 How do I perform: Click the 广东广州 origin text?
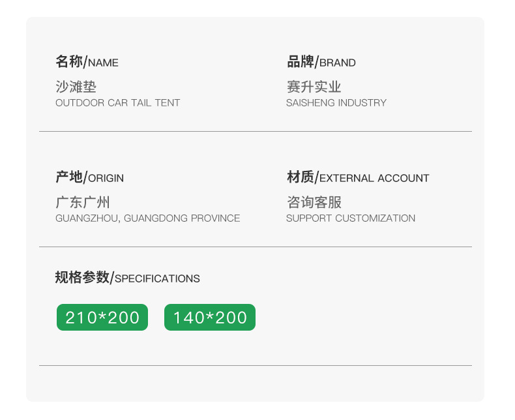82,202
